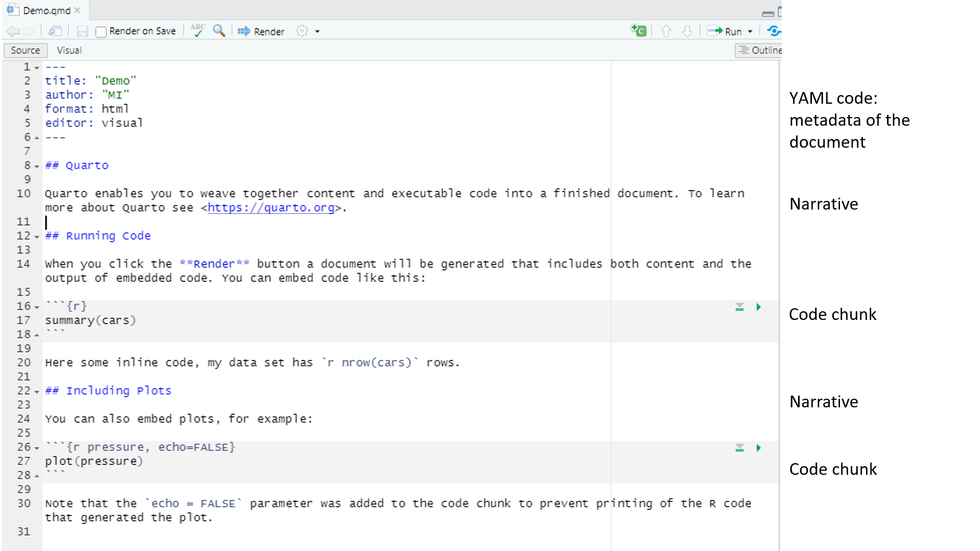Run all chunks above the pressure chunk
Image resolution: width=980 pixels, height=551 pixels.
(739, 448)
